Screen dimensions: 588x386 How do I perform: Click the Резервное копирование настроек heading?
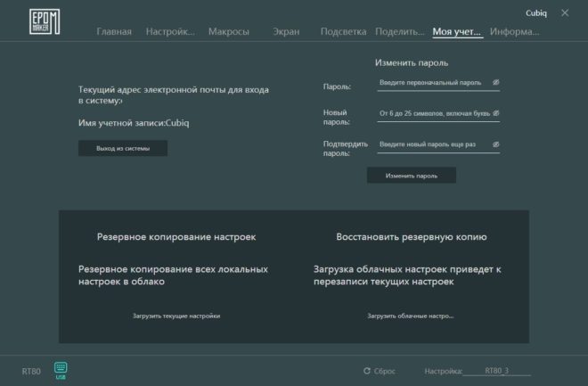(176, 237)
